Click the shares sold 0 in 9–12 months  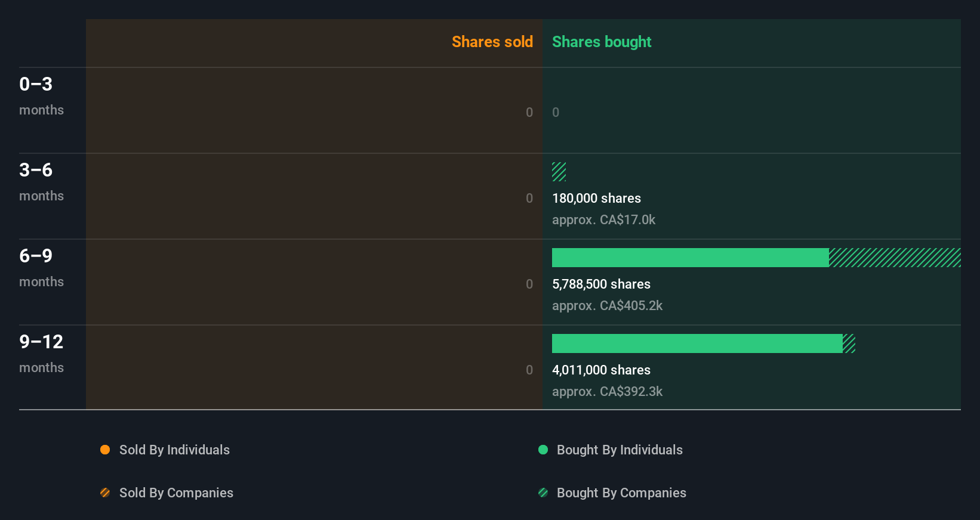coord(529,370)
